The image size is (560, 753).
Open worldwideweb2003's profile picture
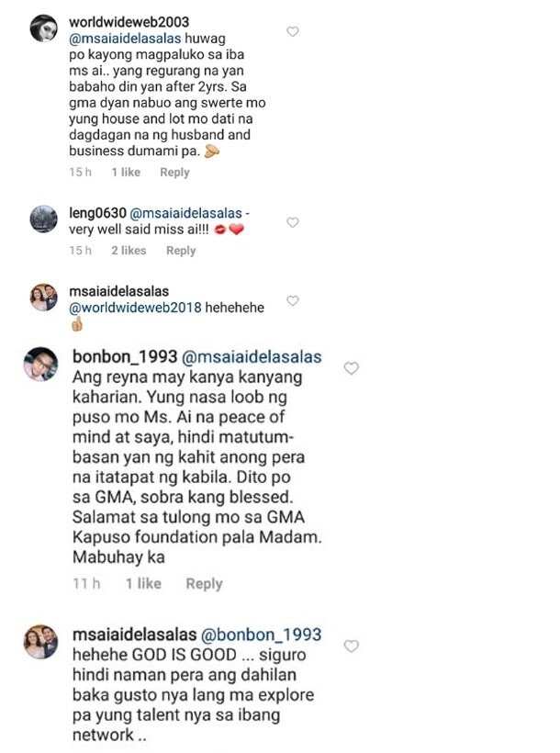click(44, 28)
